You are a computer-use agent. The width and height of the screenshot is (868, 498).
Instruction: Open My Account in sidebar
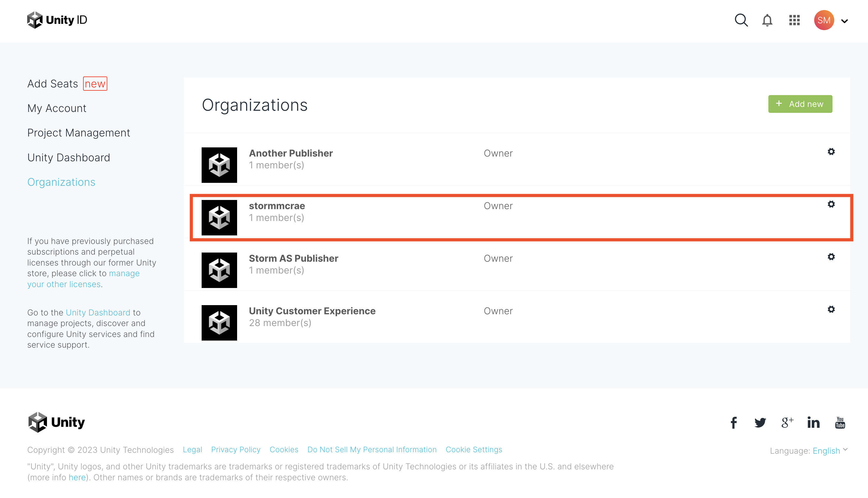click(57, 108)
